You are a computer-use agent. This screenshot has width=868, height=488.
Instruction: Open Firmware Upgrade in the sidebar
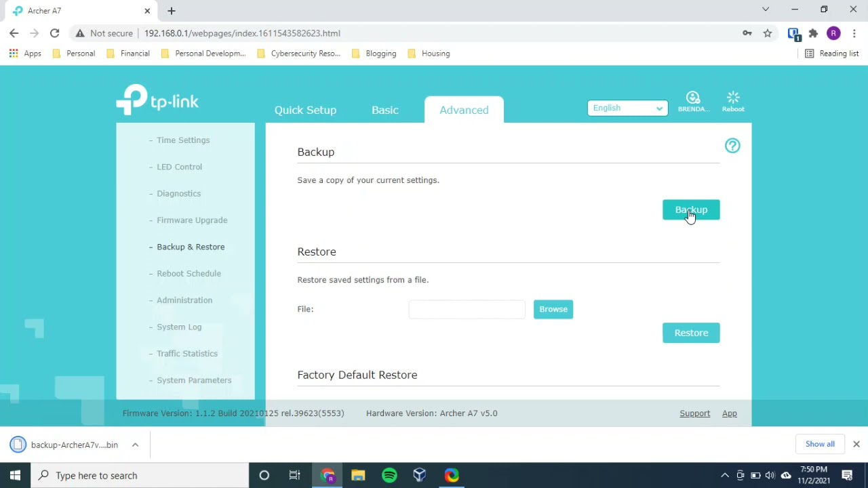(192, 220)
